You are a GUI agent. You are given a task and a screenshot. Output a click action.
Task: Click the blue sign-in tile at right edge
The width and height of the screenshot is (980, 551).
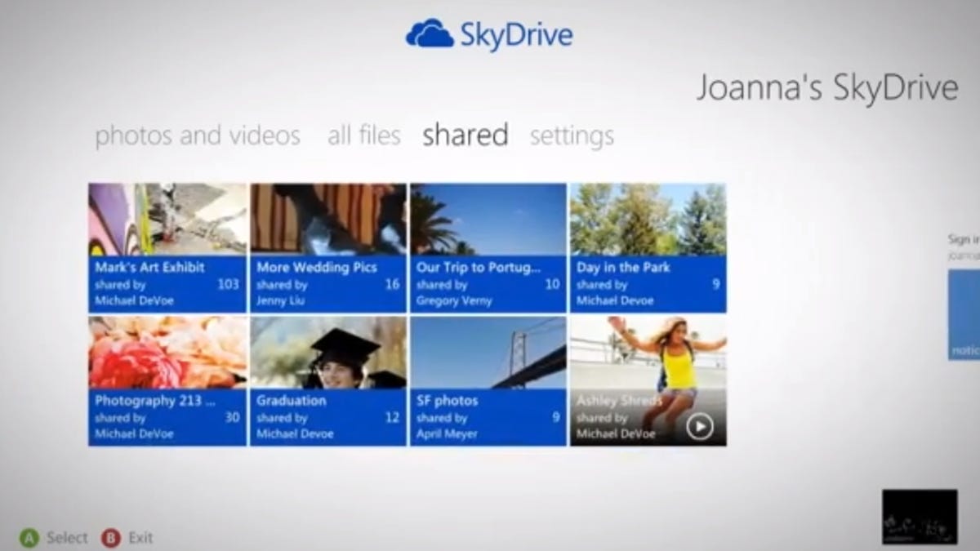coord(964,314)
